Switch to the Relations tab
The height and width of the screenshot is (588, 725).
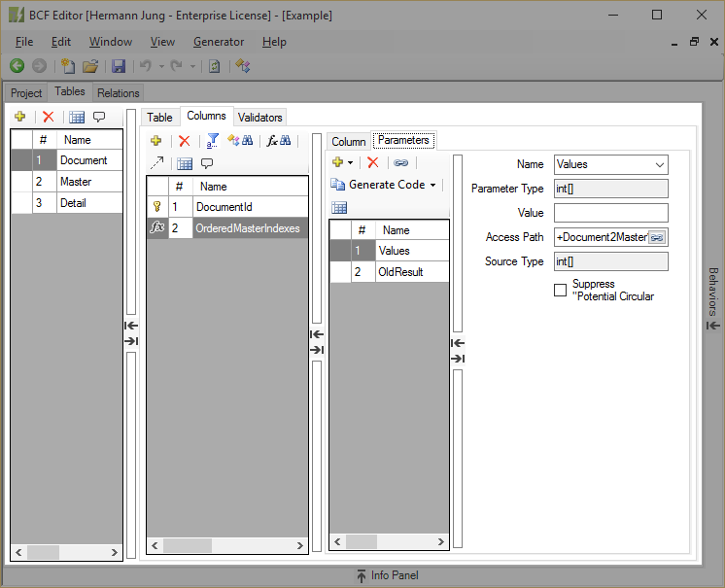pyautogui.click(x=118, y=93)
